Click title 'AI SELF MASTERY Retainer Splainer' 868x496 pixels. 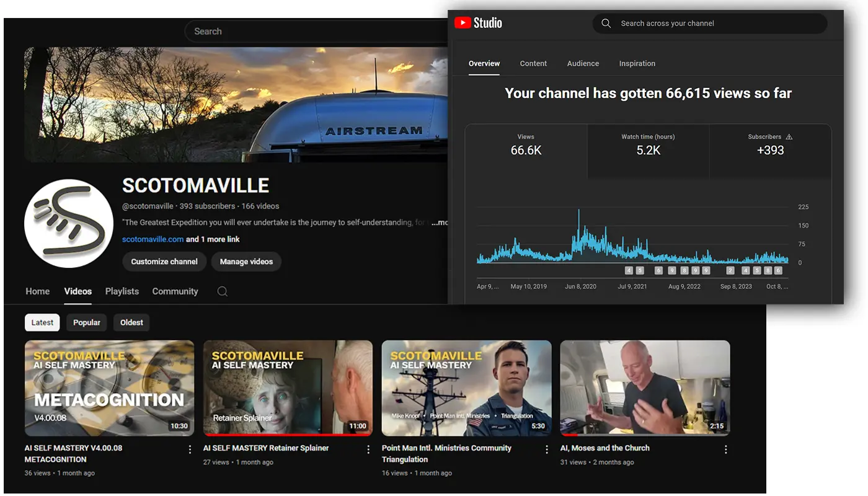coord(266,448)
